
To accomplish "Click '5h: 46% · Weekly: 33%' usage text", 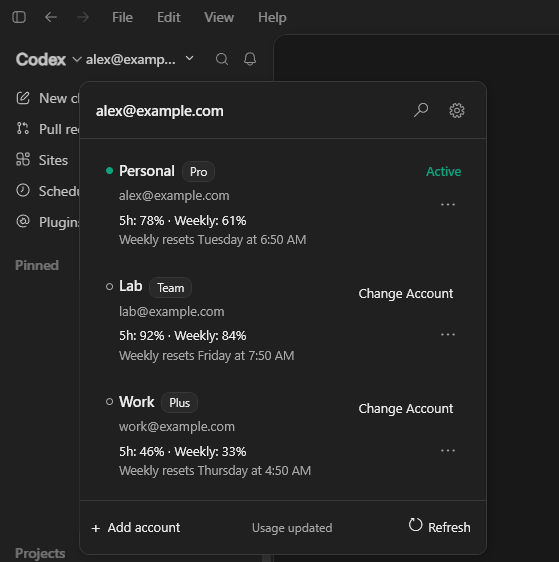I will coord(183,452).
